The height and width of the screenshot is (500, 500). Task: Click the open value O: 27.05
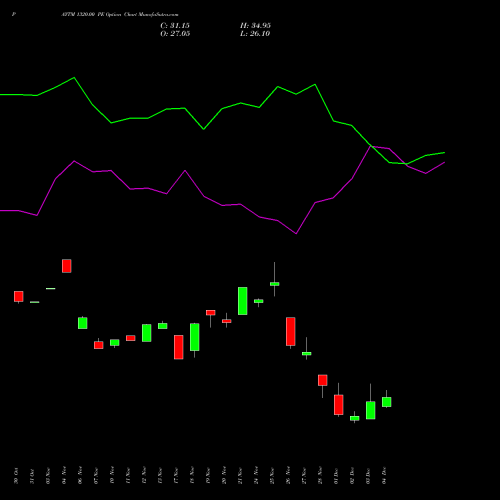tap(175, 34)
